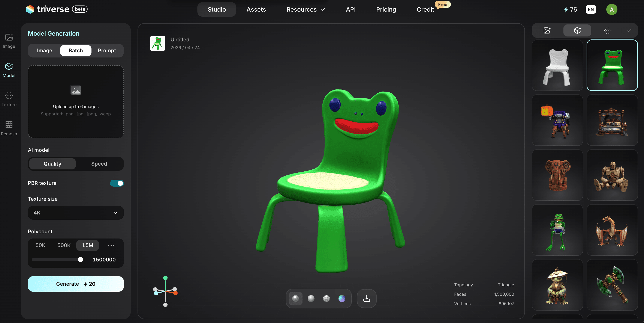Click the 3D axis orientation gizmo

point(165,291)
